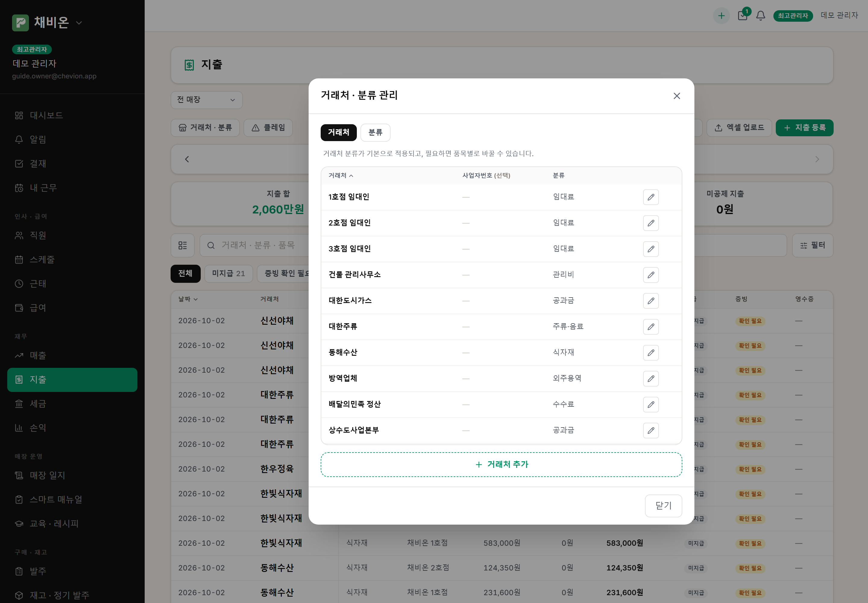The image size is (868, 603).
Task: Open the 클레임 button
Action: pyautogui.click(x=268, y=128)
